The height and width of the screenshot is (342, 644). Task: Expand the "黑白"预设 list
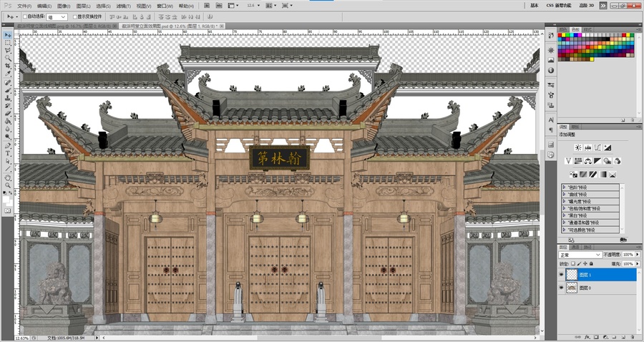565,215
